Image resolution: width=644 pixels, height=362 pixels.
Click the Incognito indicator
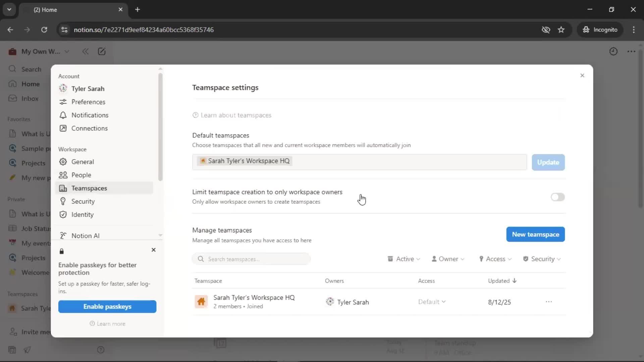(x=600, y=29)
